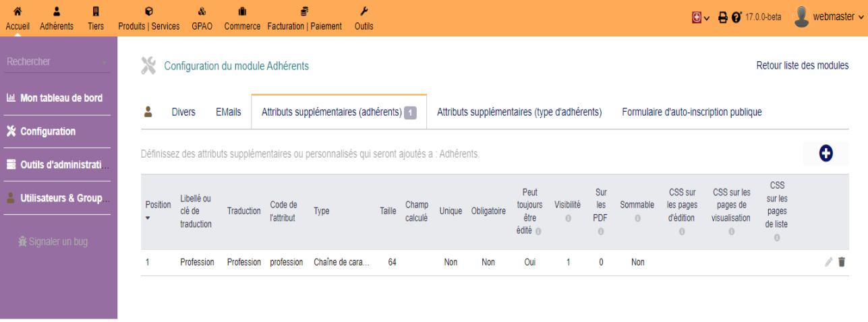Open the Accueil home menu
868x322 pixels.
pos(18,18)
